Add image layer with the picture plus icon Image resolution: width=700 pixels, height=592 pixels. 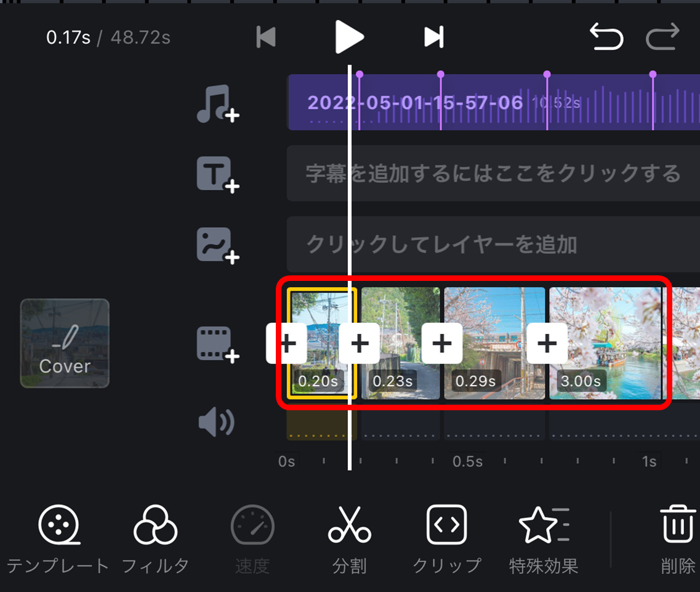[218, 246]
